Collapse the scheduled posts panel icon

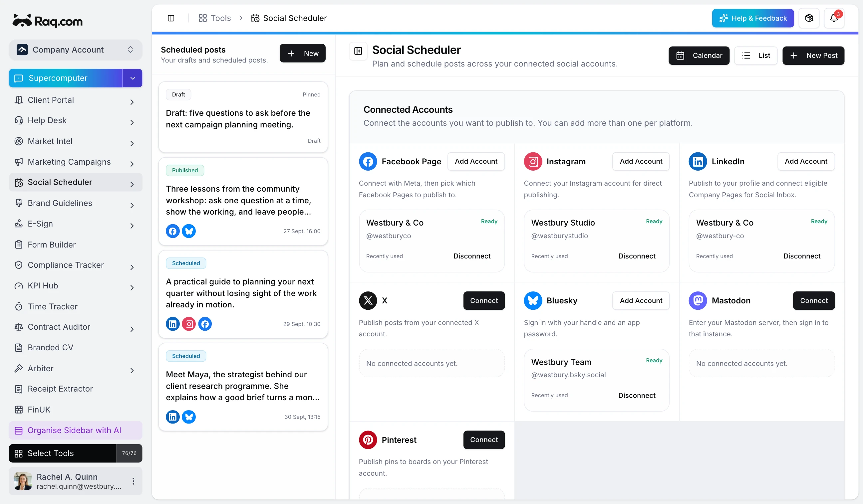(358, 51)
